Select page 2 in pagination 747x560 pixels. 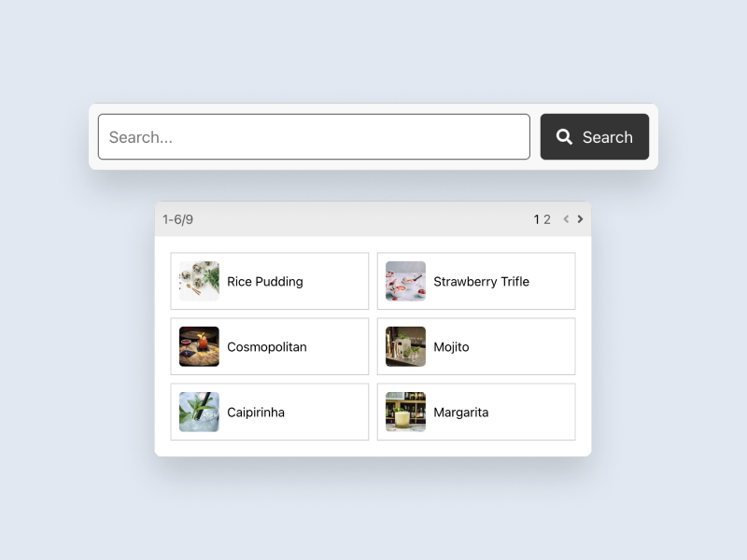click(547, 219)
